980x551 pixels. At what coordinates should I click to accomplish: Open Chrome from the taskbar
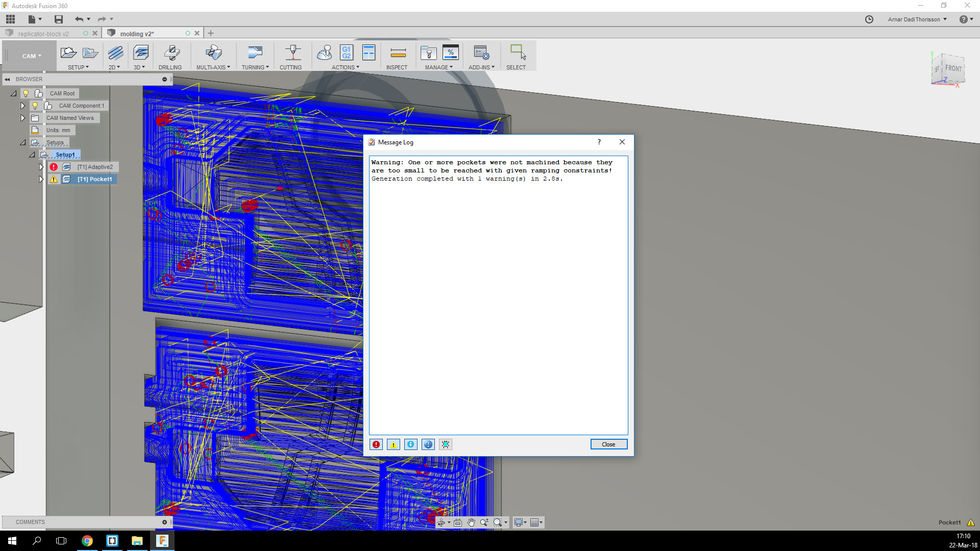coord(87,541)
